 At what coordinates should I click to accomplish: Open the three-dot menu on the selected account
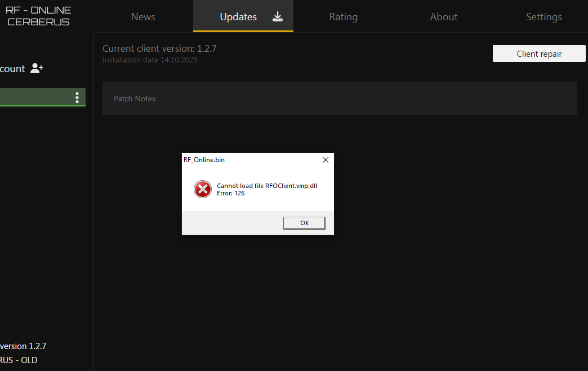point(77,97)
